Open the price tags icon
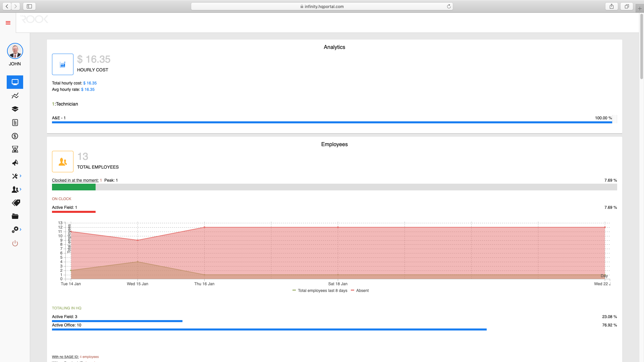644x362 pixels. [x=16, y=203]
